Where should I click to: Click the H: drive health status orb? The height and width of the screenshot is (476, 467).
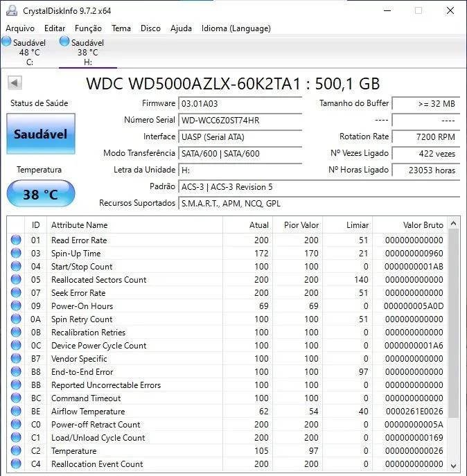(64, 42)
